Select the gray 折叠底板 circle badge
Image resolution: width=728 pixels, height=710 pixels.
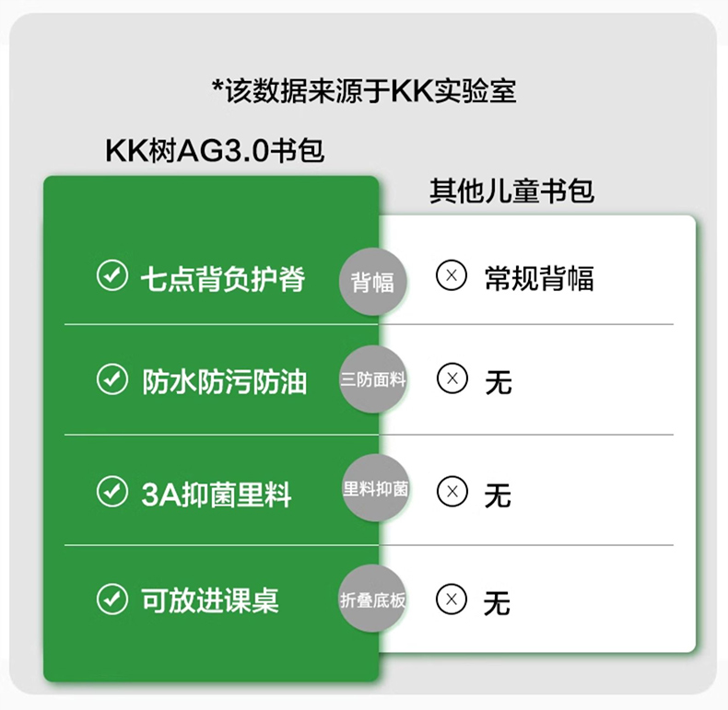click(x=373, y=600)
